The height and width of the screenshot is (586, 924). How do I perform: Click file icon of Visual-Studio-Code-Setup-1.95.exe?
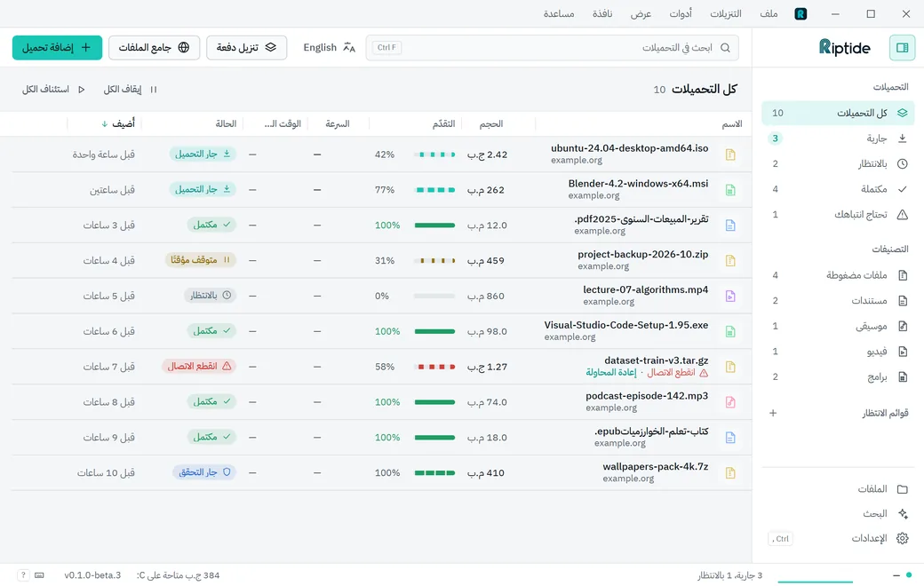[x=730, y=331]
